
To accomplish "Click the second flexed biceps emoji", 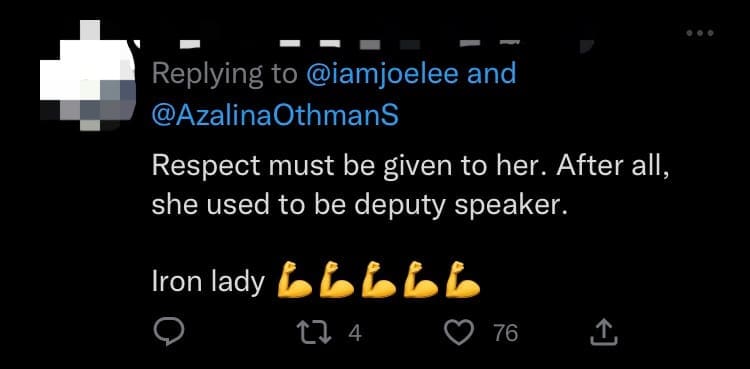I will click(x=337, y=280).
